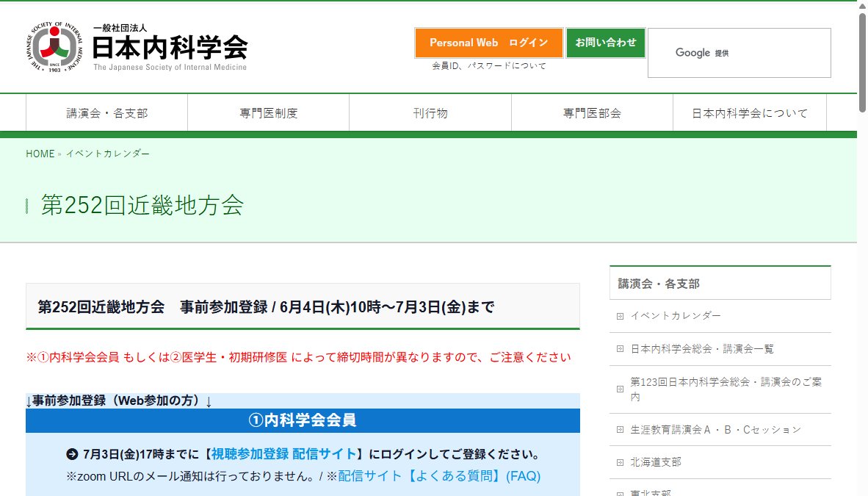The width and height of the screenshot is (868, 496).
Task: Open the 講演会・各支部 navigation menu
Action: click(106, 113)
